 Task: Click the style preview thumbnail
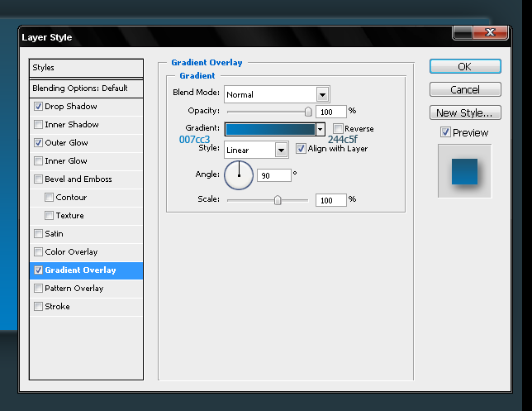tap(464, 170)
